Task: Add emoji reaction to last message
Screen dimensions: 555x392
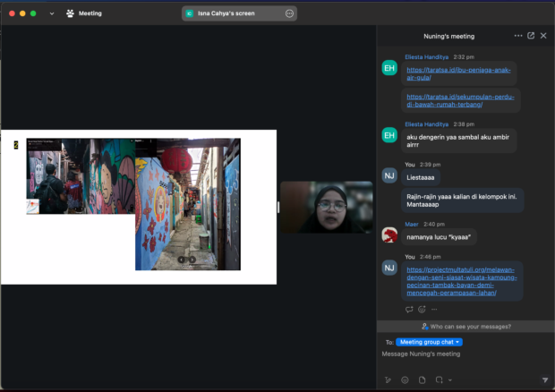Action: point(422,310)
